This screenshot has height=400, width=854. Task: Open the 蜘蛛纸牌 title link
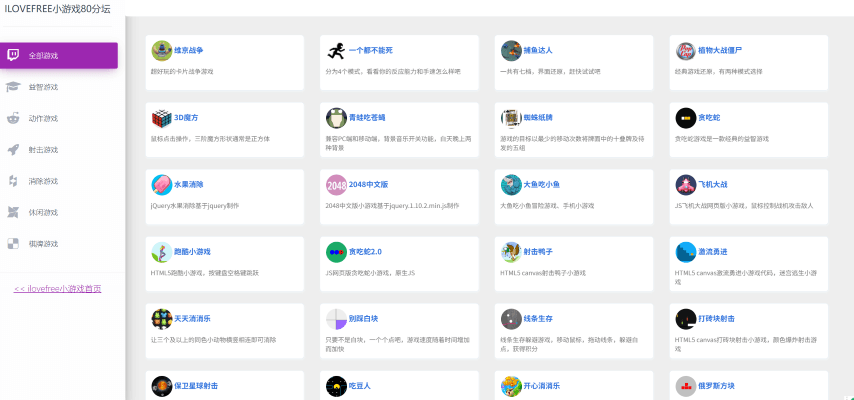[538, 118]
